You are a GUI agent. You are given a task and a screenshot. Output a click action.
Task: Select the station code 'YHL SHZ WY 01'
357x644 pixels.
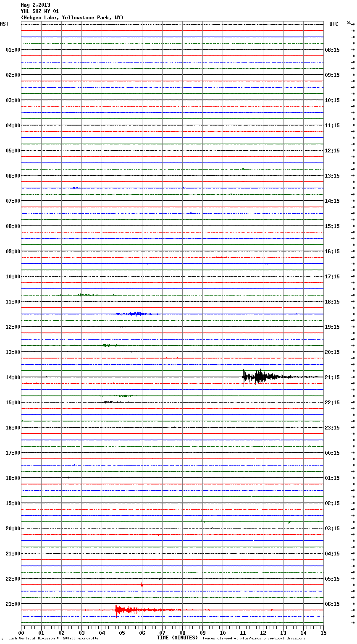click(x=40, y=11)
